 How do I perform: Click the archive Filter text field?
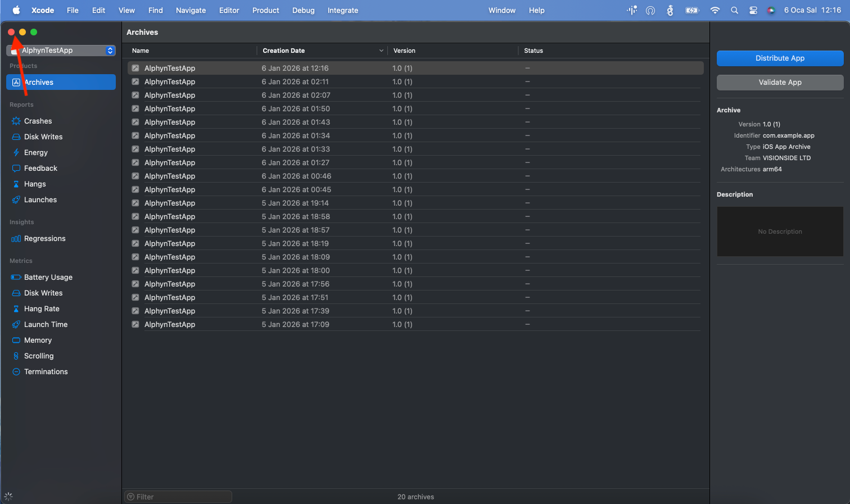point(178,497)
